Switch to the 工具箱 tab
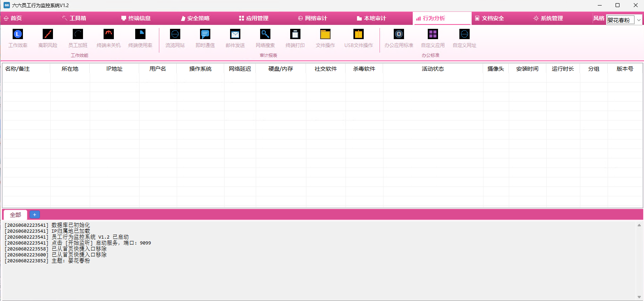The width and height of the screenshot is (644, 301). [x=74, y=18]
